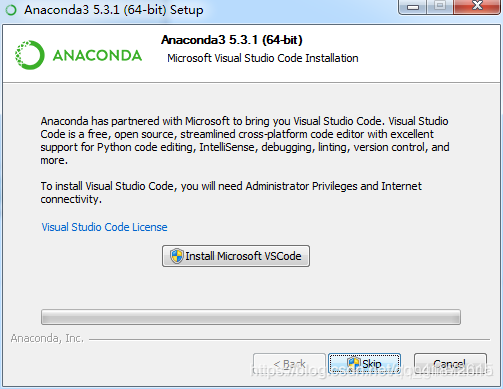Skip the VSCode installation
The width and height of the screenshot is (503, 389).
364,364
